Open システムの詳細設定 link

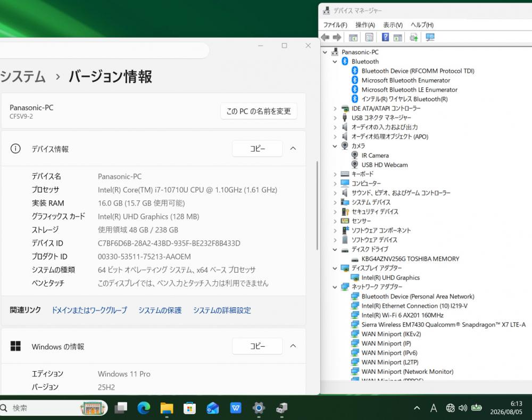tap(222, 310)
